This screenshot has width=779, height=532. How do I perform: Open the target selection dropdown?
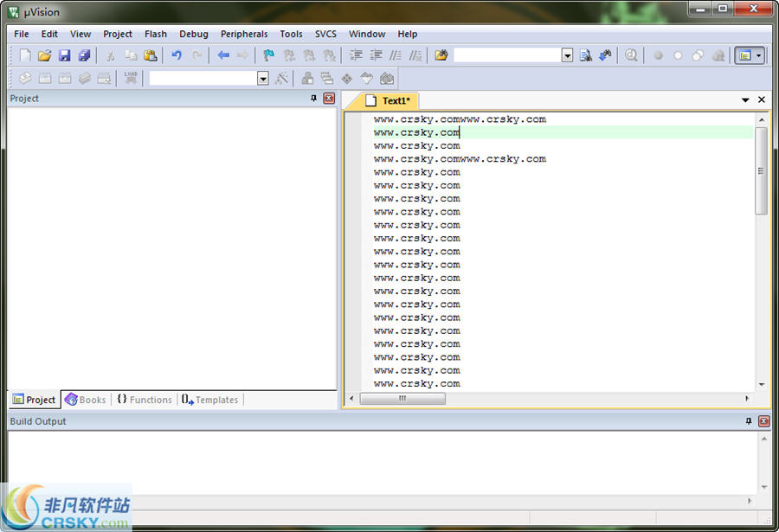pos(263,78)
